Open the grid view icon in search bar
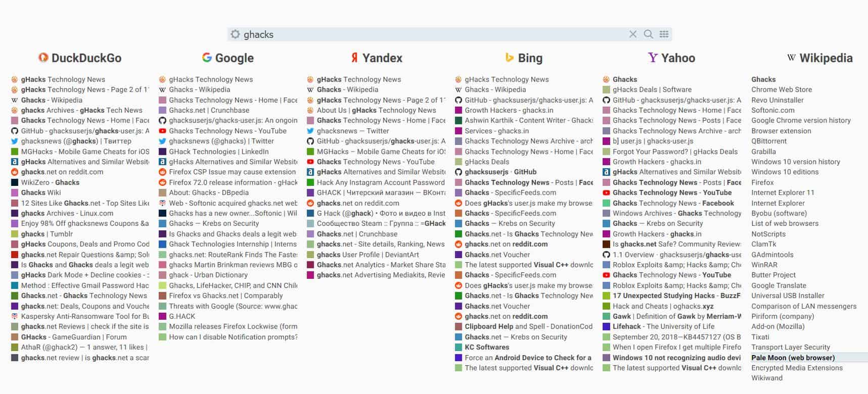Image resolution: width=868 pixels, height=394 pixels. click(664, 34)
